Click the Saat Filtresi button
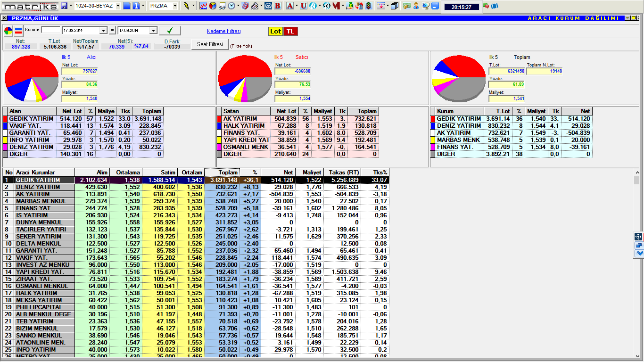 210,44
